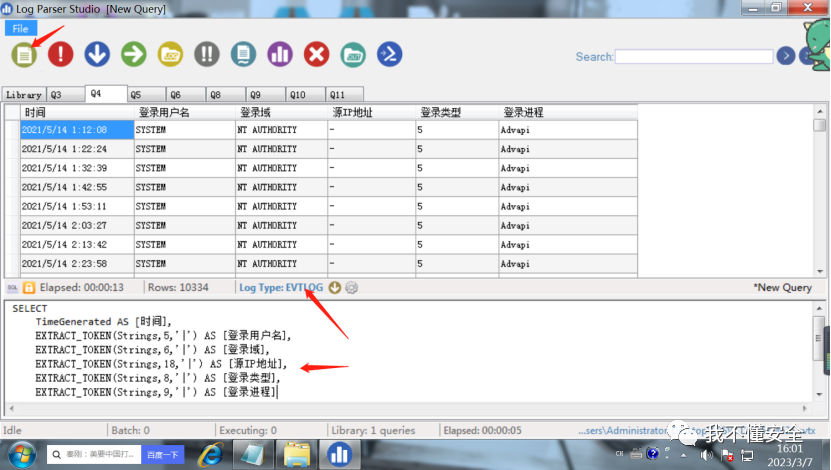The width and height of the screenshot is (831, 470).
Task: Open the File menu
Action: (20, 29)
